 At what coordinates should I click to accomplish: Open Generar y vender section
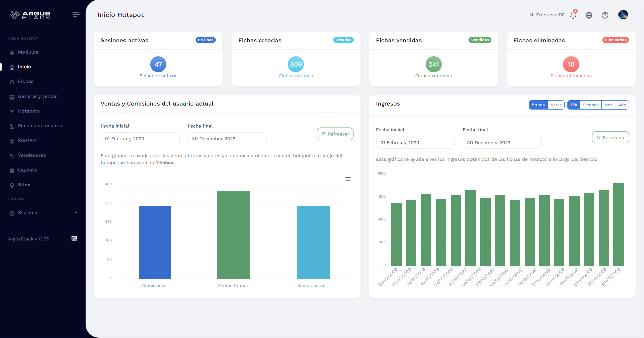click(x=38, y=96)
